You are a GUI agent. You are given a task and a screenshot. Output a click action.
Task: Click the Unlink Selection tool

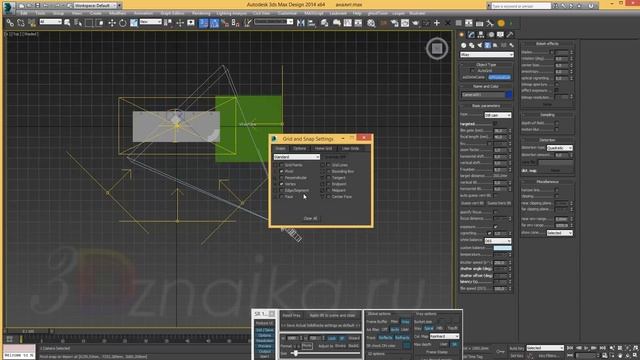21,23
